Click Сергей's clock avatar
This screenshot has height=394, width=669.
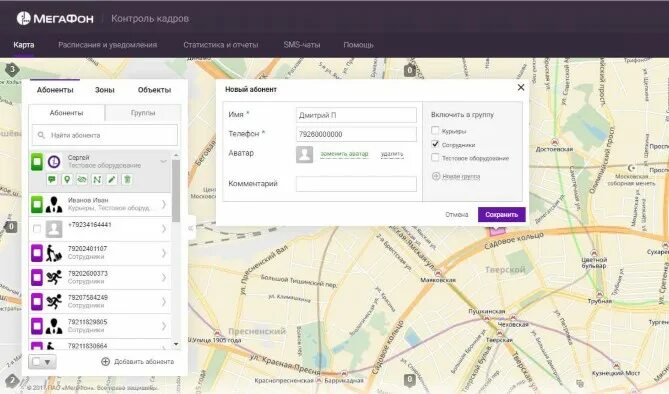pyautogui.click(x=54, y=162)
